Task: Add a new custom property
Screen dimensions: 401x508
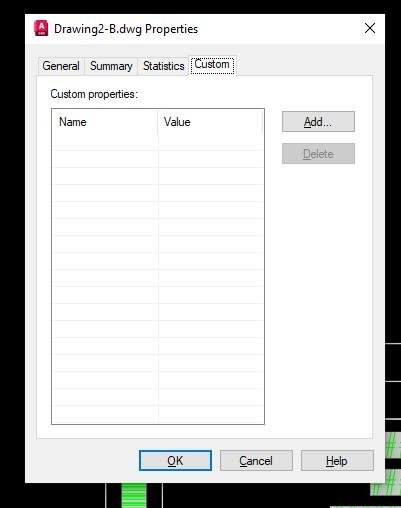Action: coord(318,122)
